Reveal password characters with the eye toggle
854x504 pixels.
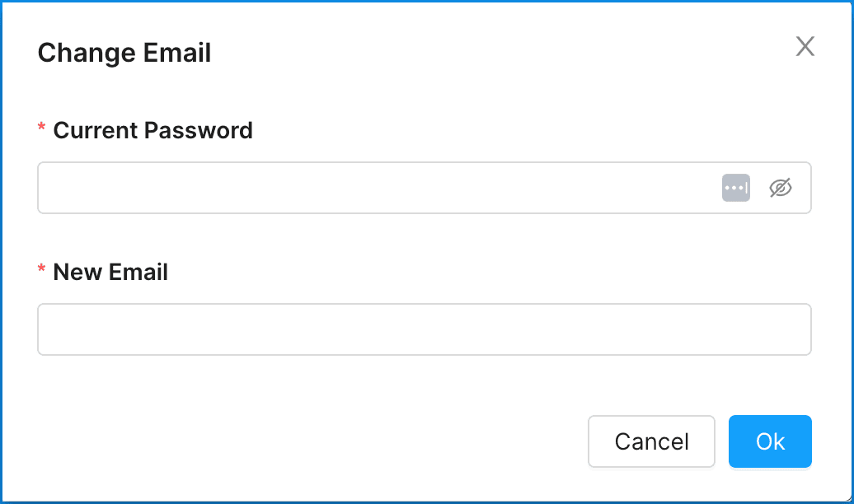tap(780, 188)
